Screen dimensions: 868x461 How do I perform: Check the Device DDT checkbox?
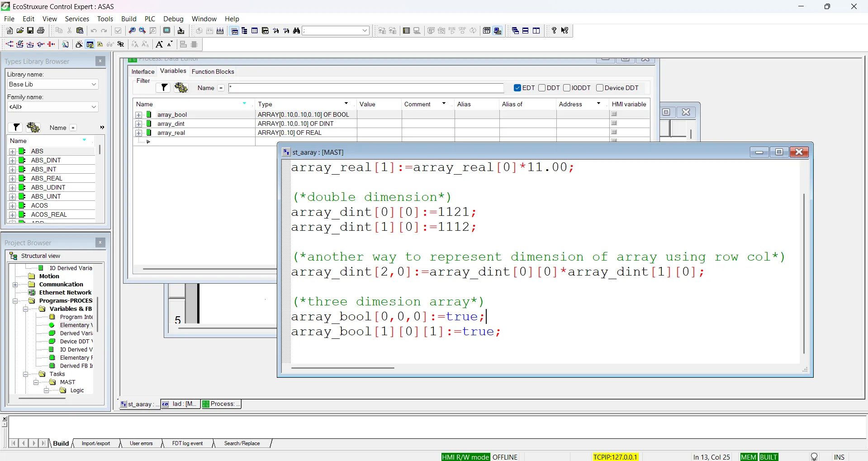600,88
